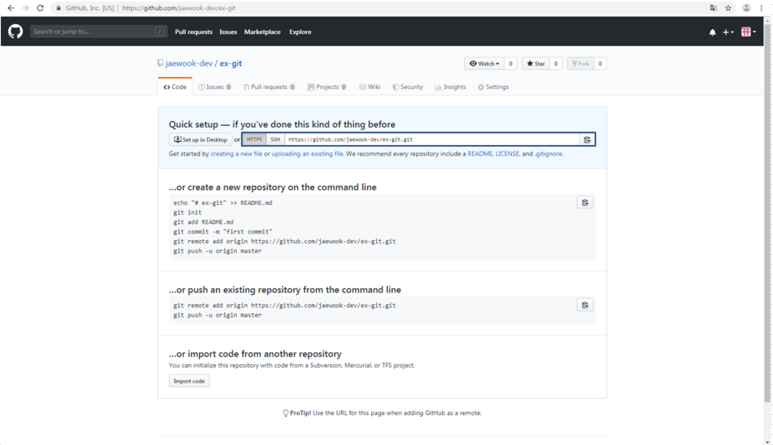Open the .gitignore link

pyautogui.click(x=548, y=154)
